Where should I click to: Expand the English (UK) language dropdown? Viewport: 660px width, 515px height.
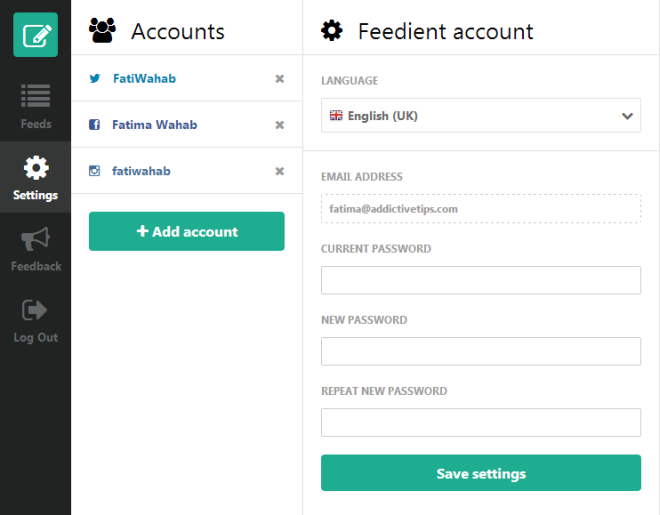pos(481,116)
